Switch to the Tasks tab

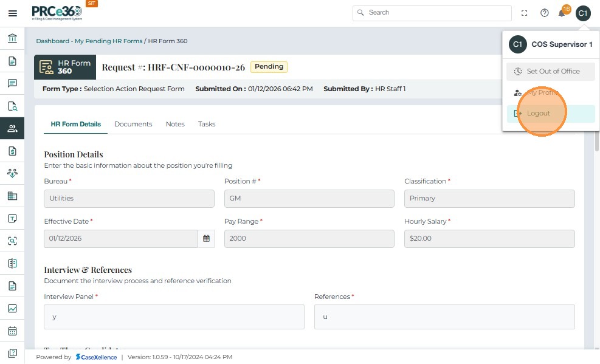pos(207,124)
